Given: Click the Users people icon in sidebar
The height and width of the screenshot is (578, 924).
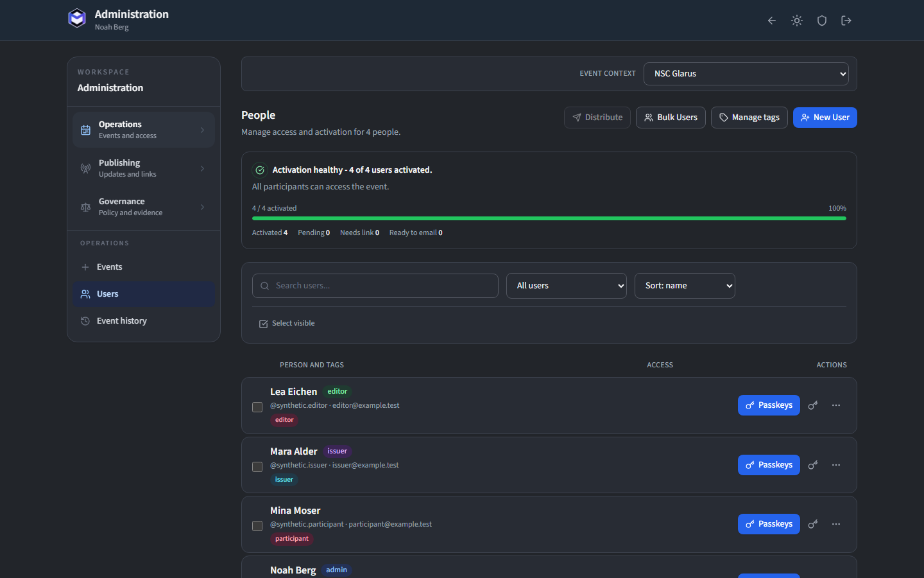Looking at the screenshot, I should point(85,294).
